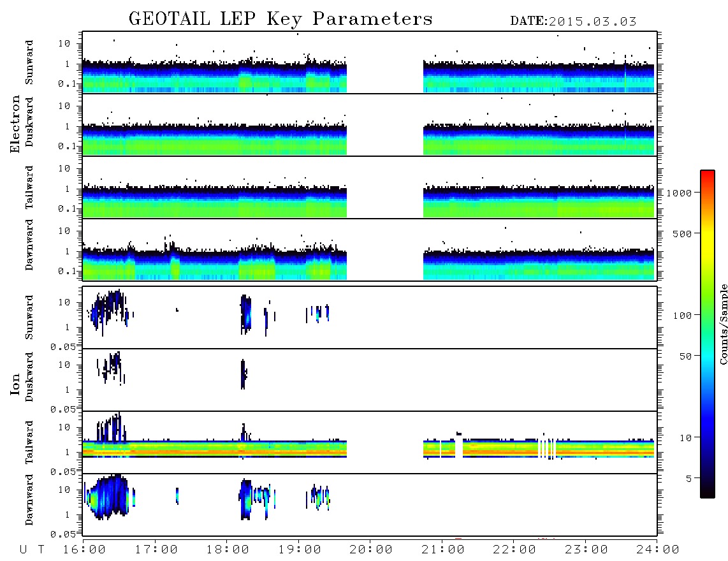
Task: Click the Electron Duskward spectrogram before 19:00
Action: [214, 140]
